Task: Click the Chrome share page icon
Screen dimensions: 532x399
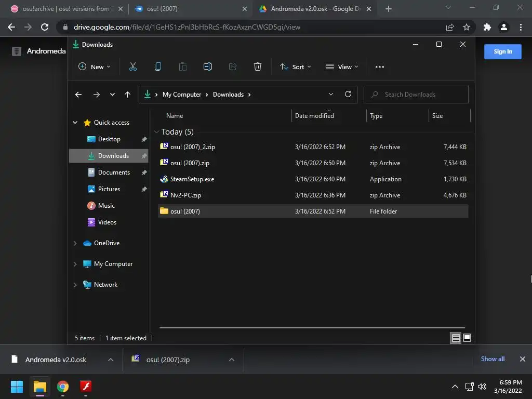Action: [450, 27]
